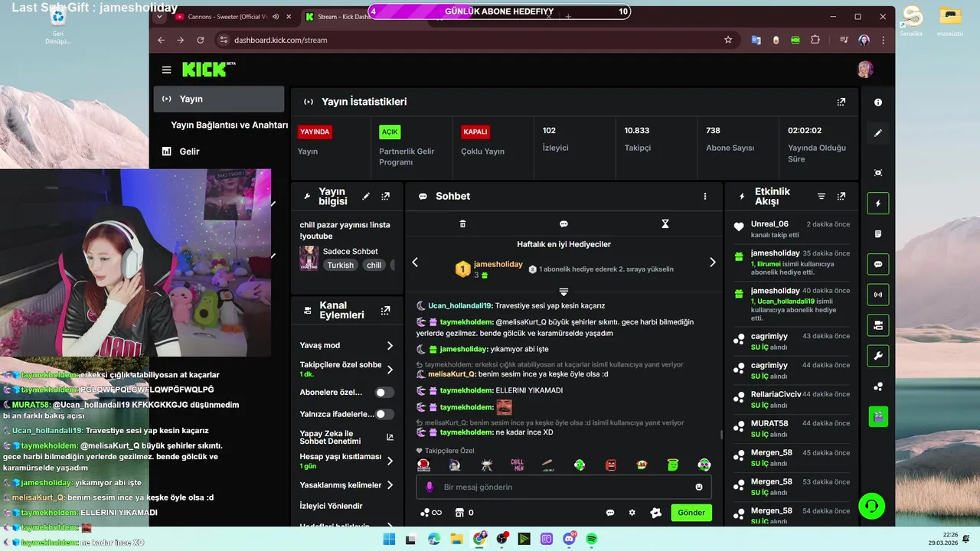Click İzleyici Yönlendir option

point(331,506)
